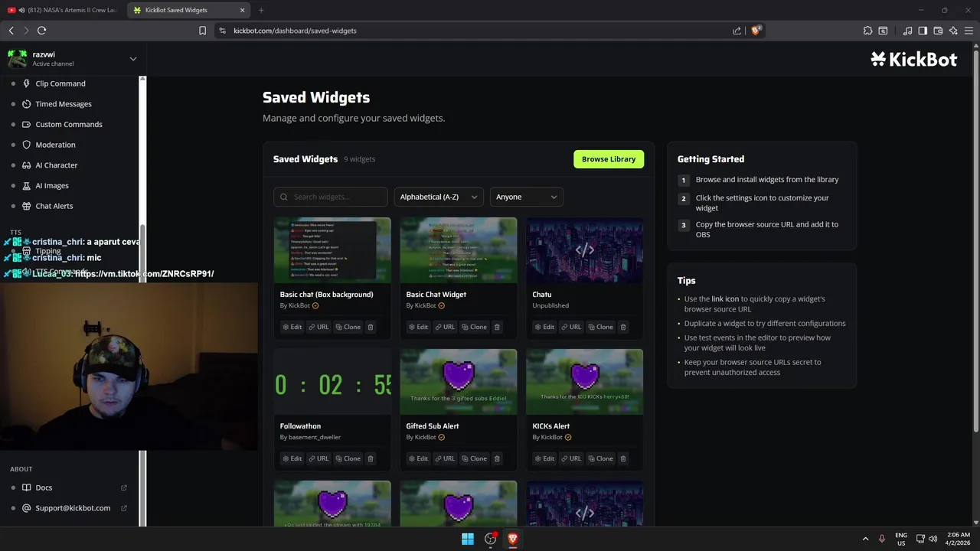The image size is (980, 551).
Task: Open the OBS Studio icon in taskbar
Action: [491, 539]
